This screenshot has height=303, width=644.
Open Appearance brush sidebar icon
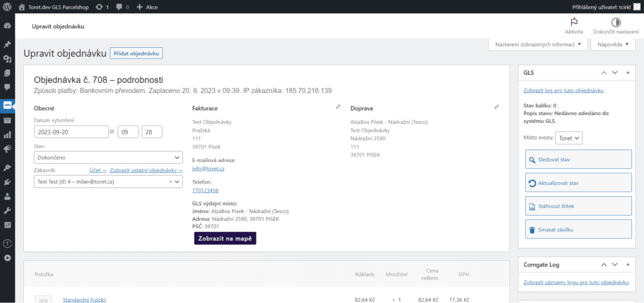[7, 167]
